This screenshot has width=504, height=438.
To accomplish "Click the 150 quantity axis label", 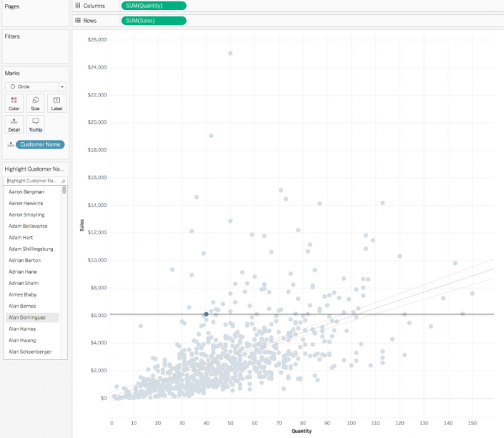I will pos(472,423).
